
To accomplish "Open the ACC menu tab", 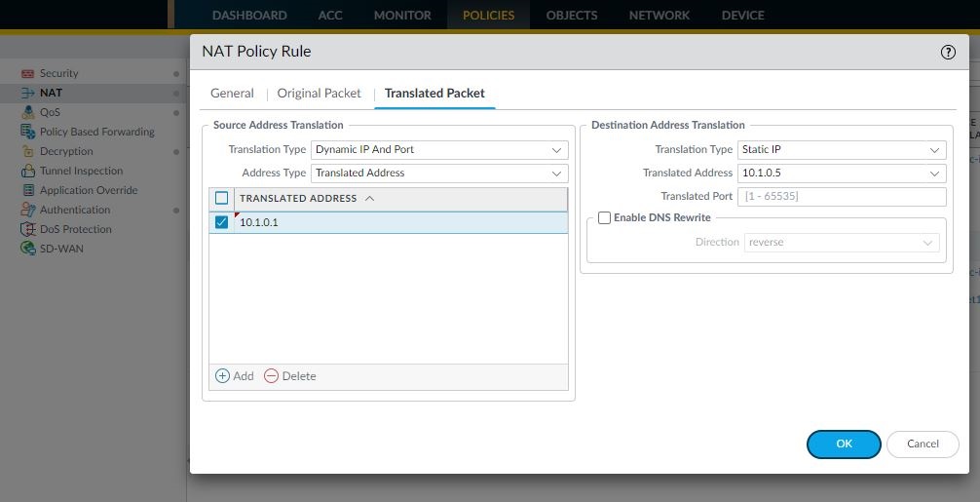I will [x=330, y=15].
